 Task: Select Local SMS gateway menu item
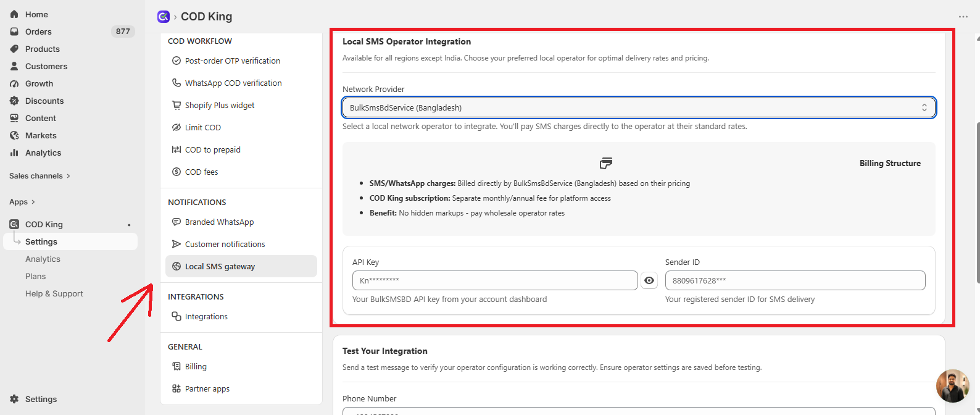tap(241, 266)
